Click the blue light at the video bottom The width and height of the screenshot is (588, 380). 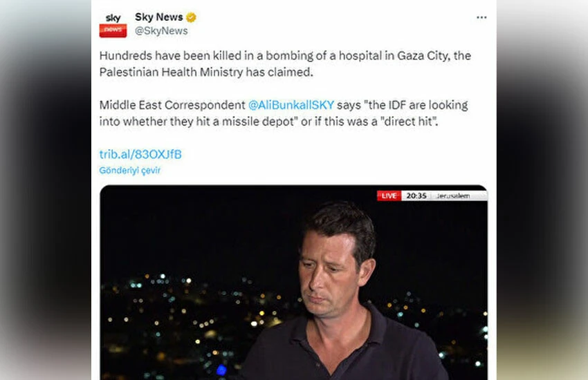(x=221, y=370)
